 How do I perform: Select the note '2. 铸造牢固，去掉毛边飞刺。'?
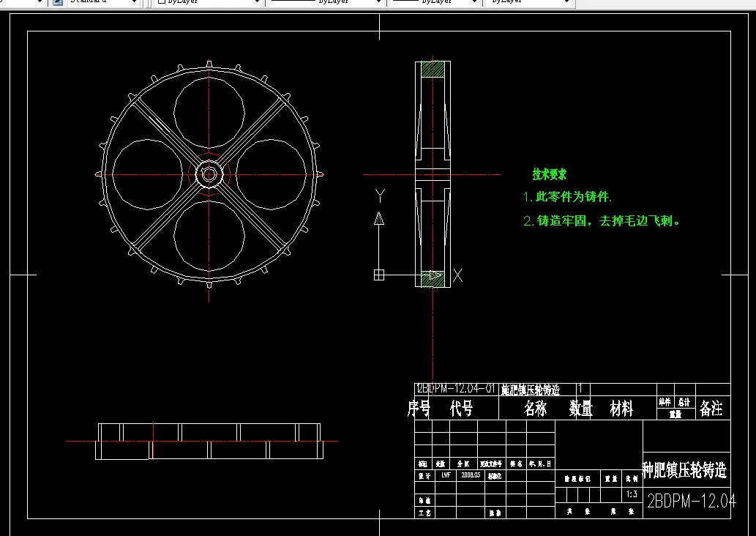pos(602,221)
